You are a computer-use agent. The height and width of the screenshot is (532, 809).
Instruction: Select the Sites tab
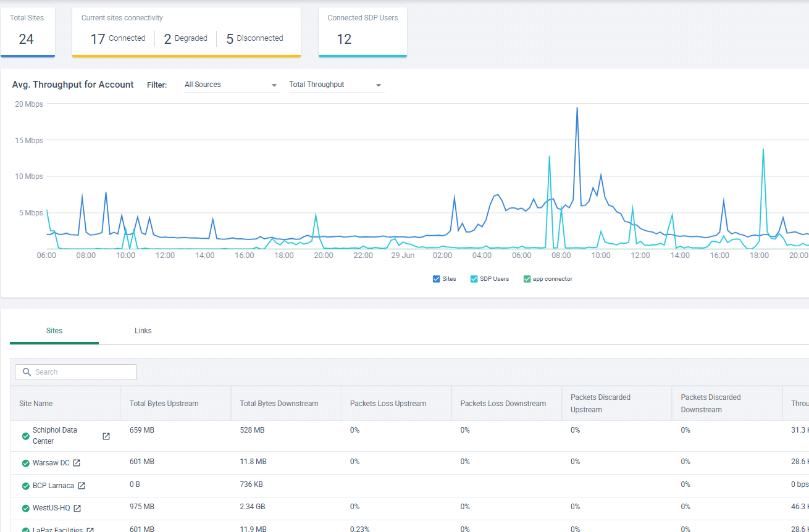coord(54,331)
